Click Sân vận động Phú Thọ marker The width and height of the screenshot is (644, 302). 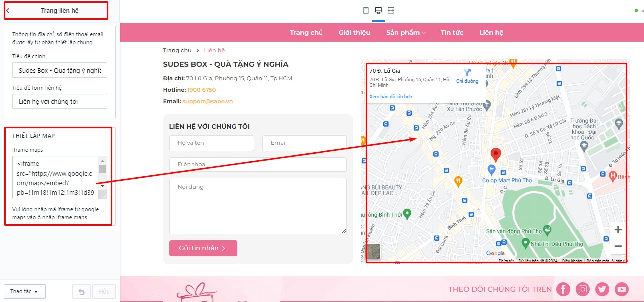point(548,230)
